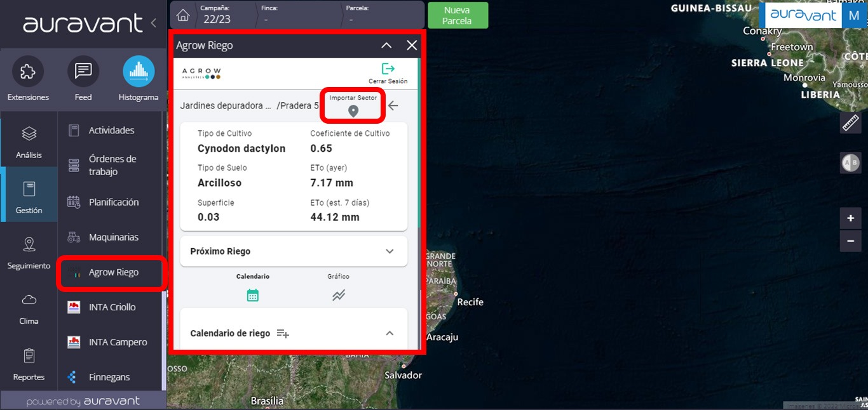Click the Nueva Parcela button

(x=458, y=15)
